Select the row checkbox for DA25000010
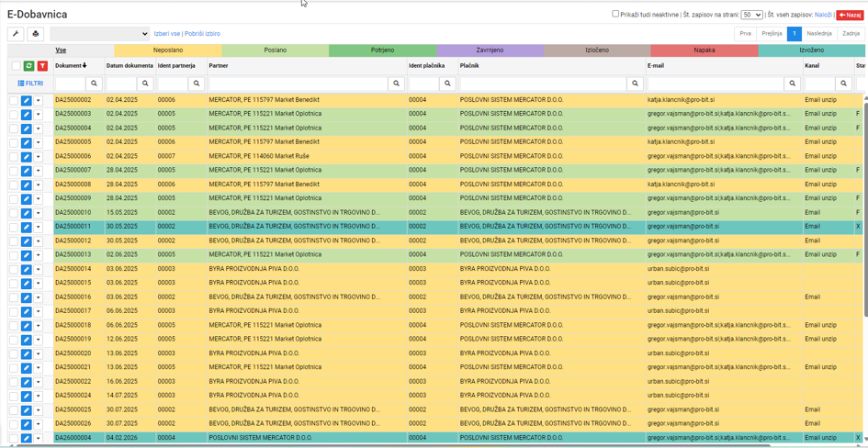The image size is (868, 448). pos(14,213)
